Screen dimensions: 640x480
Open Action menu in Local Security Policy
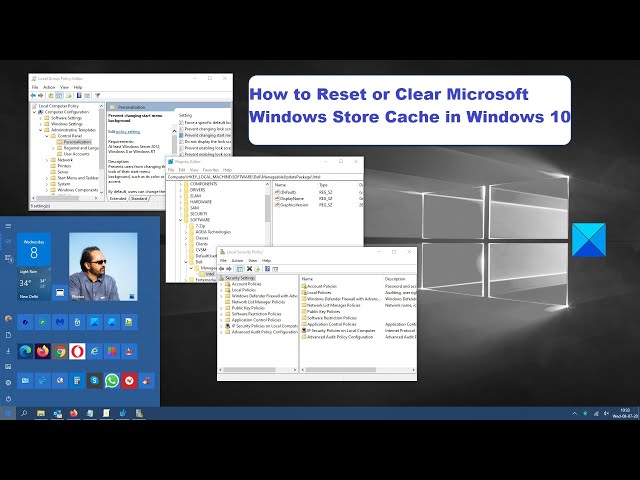click(238, 260)
